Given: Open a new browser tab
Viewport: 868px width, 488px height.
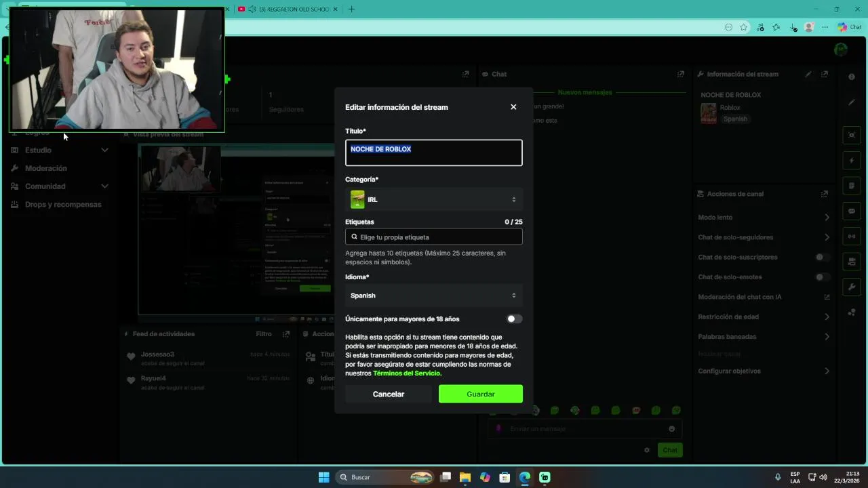Looking at the screenshot, I should tap(351, 9).
